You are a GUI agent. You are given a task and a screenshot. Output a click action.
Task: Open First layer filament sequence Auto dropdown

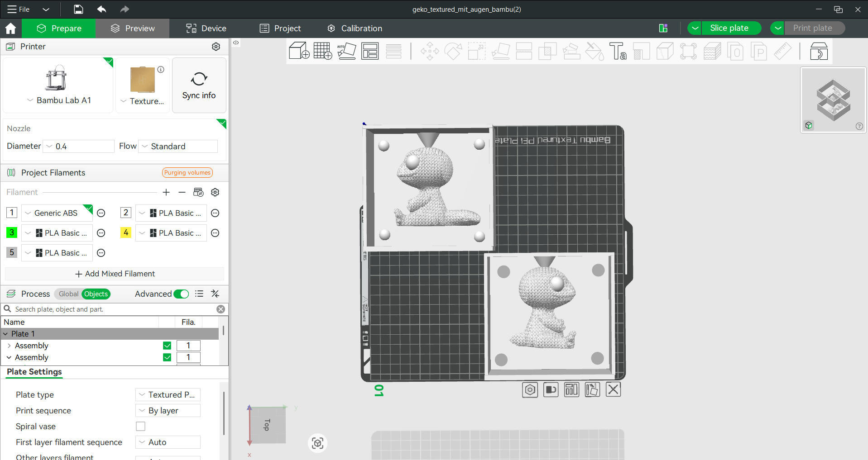(168, 442)
